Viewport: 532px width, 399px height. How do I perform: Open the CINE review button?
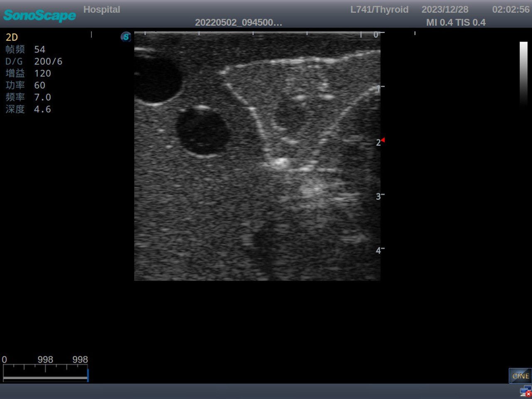[x=520, y=376]
